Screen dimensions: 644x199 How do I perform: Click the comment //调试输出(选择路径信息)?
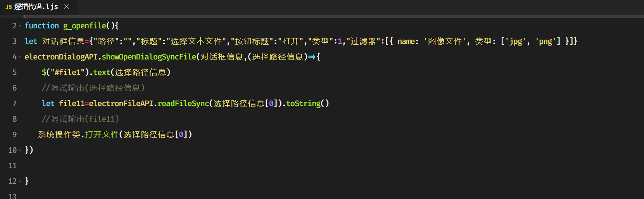93,88
